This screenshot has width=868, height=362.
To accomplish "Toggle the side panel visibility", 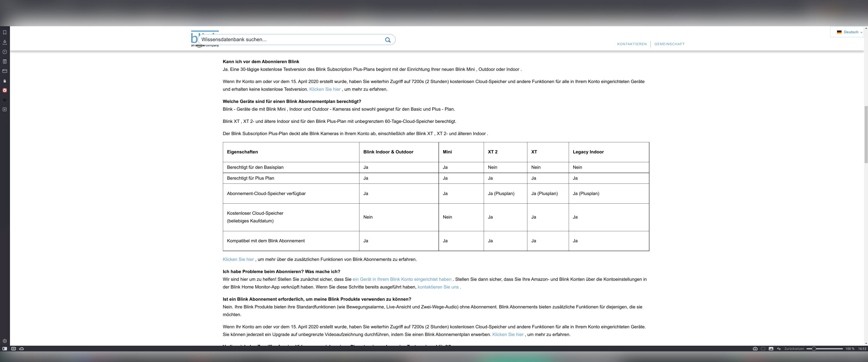I will click(x=5, y=349).
